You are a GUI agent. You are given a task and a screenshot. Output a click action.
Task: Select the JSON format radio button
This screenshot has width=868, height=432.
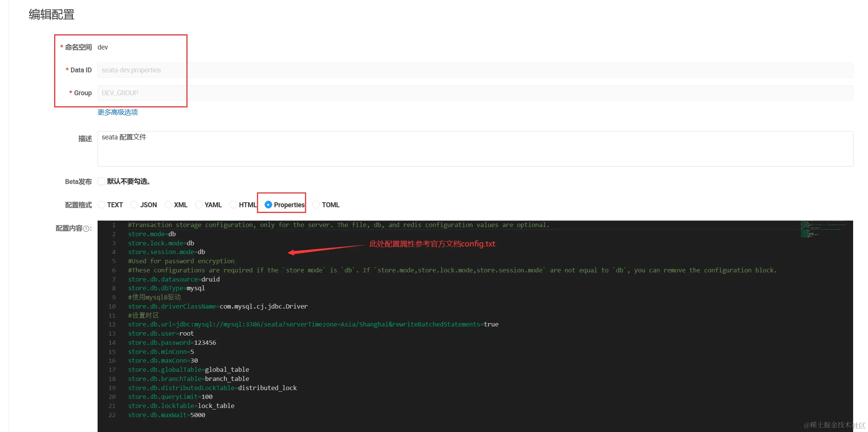(134, 205)
